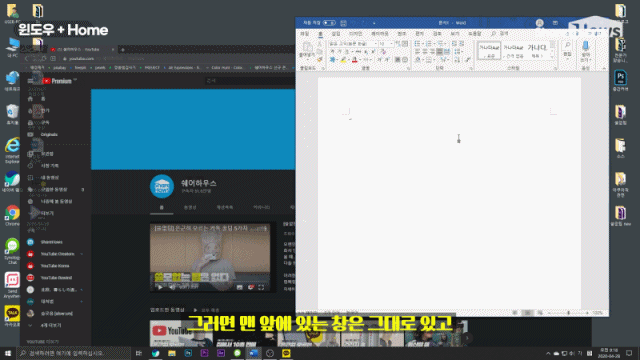Click the Save icon in Word title bar
This screenshot has height=360, width=640.
344,23
